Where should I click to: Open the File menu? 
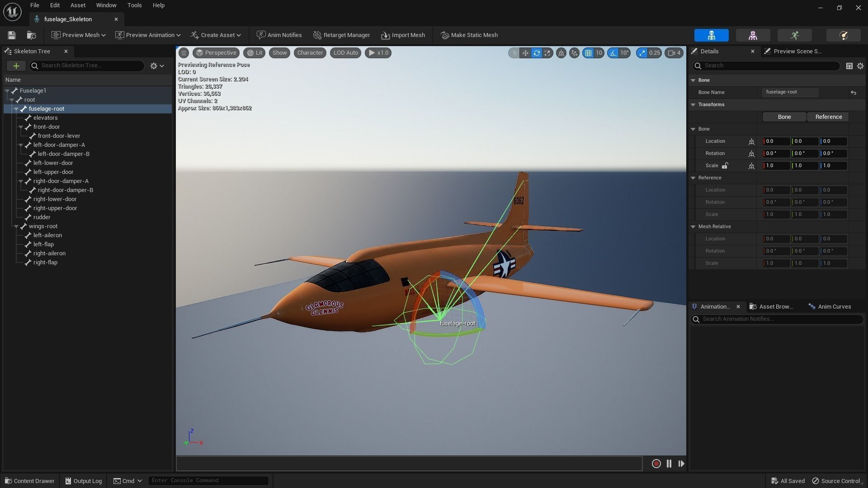point(34,5)
